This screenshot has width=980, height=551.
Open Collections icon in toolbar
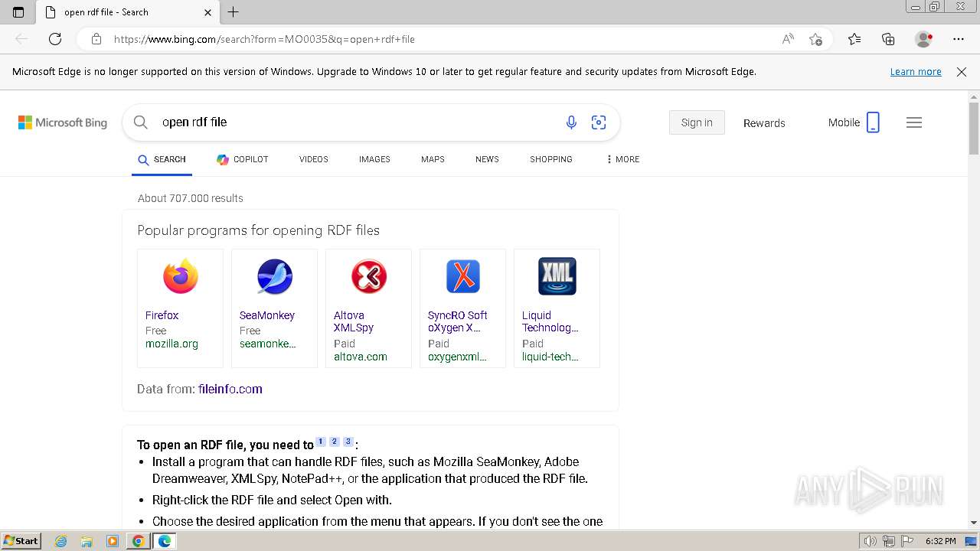[888, 39]
